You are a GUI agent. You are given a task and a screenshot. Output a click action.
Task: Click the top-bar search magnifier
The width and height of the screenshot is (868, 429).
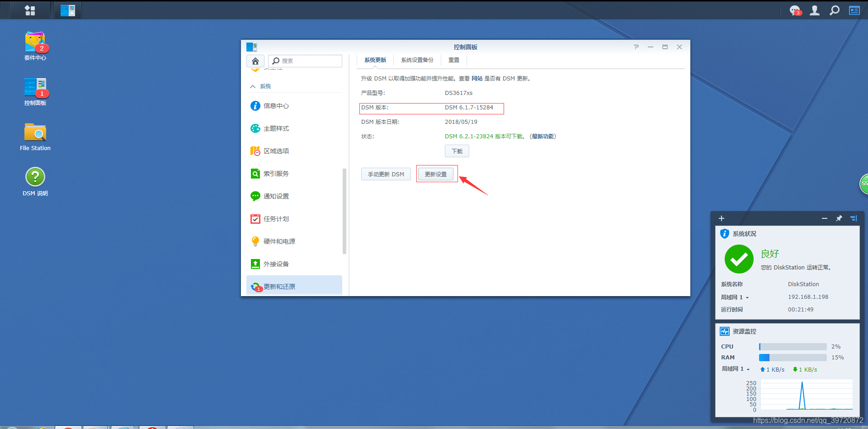pos(835,10)
